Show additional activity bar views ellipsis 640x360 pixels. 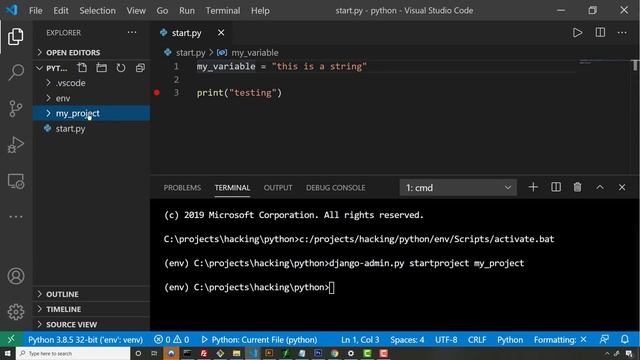click(x=16, y=217)
